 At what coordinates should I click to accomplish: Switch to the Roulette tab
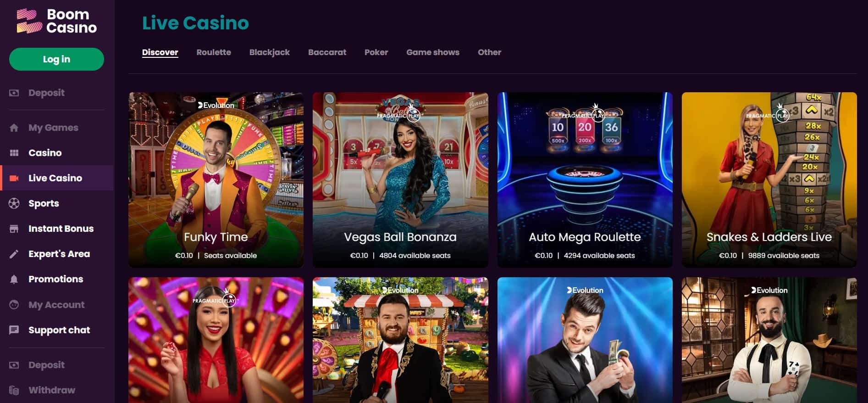pos(214,52)
